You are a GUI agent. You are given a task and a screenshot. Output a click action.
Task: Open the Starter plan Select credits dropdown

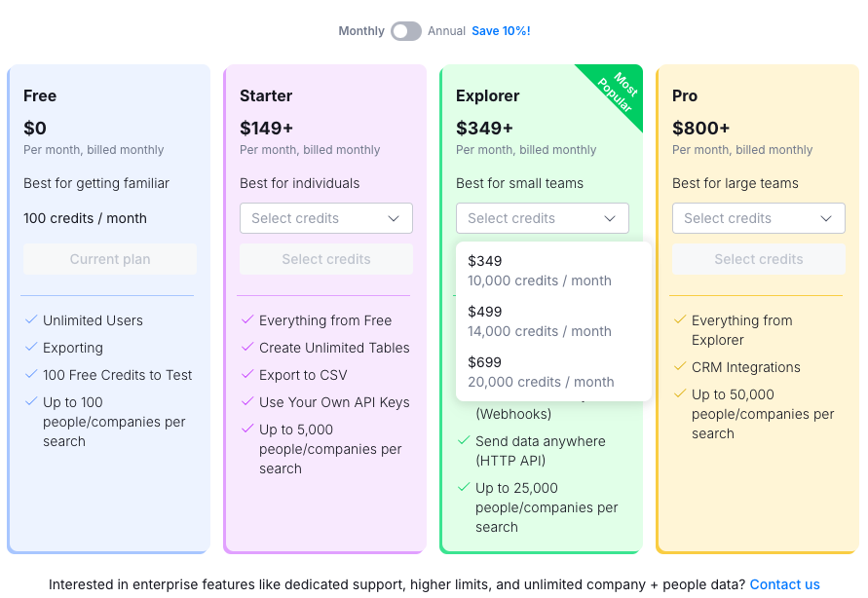click(326, 218)
